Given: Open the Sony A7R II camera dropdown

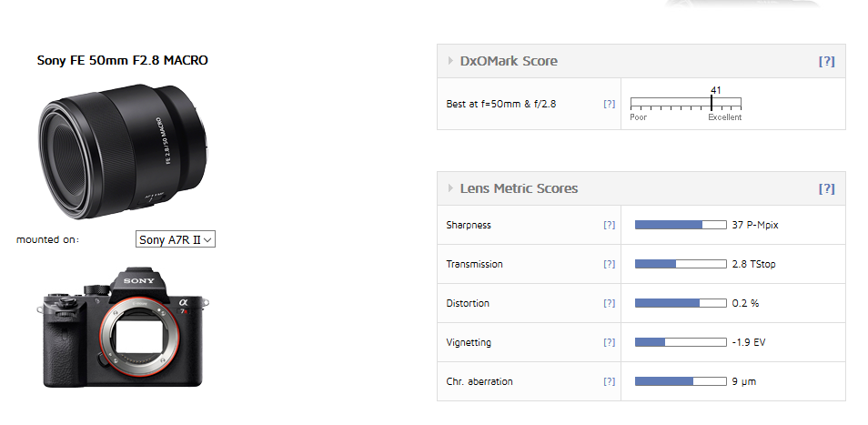Looking at the screenshot, I should 176,239.
